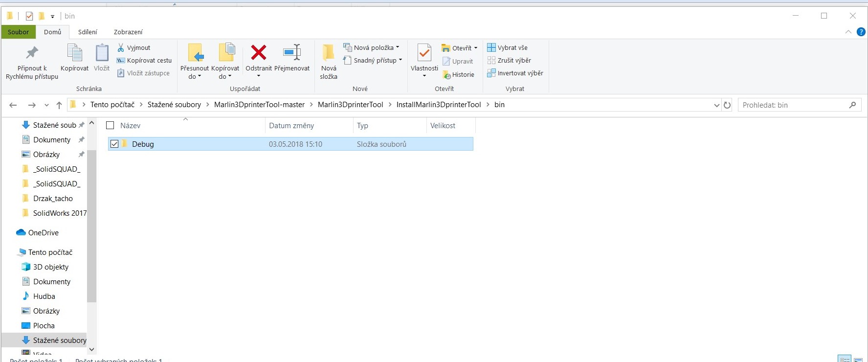Uncheck the Debug folder checkbox
The height and width of the screenshot is (362, 868).
[114, 144]
